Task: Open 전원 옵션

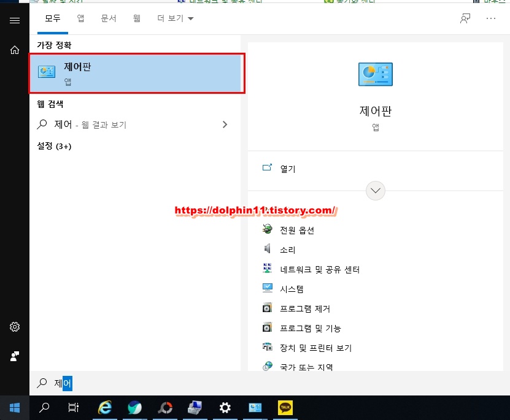Action: 297,231
